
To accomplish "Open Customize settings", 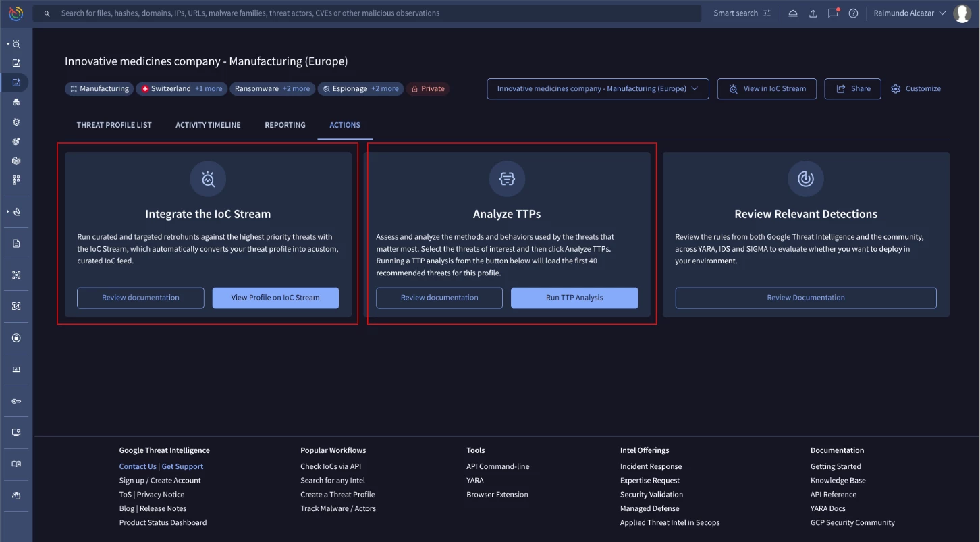I will point(916,88).
